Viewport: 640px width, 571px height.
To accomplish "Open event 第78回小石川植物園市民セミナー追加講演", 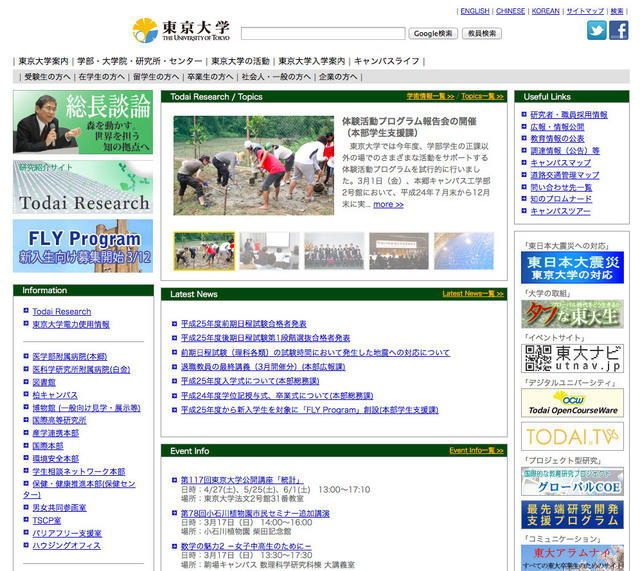I will tap(255, 513).
